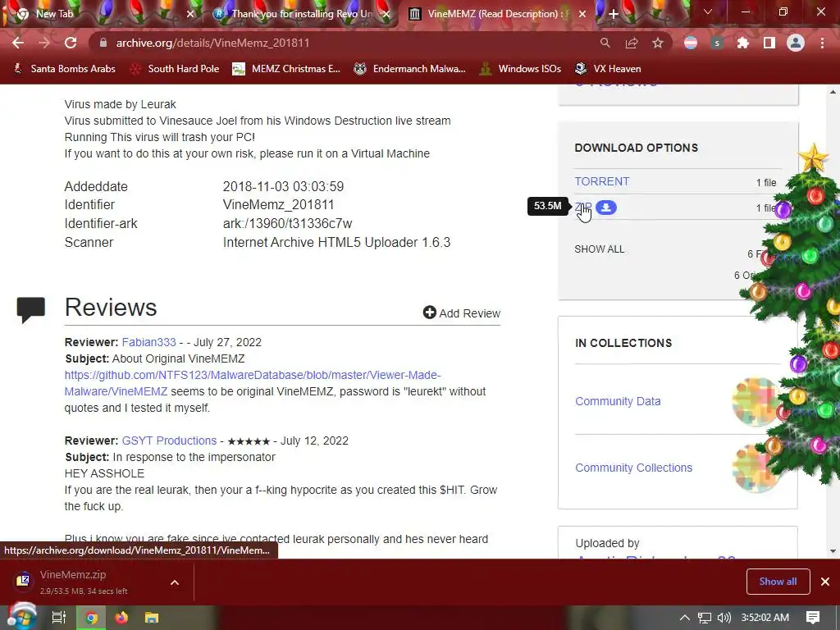Click Show all downloads button
The width and height of the screenshot is (840, 630).
coord(778,582)
